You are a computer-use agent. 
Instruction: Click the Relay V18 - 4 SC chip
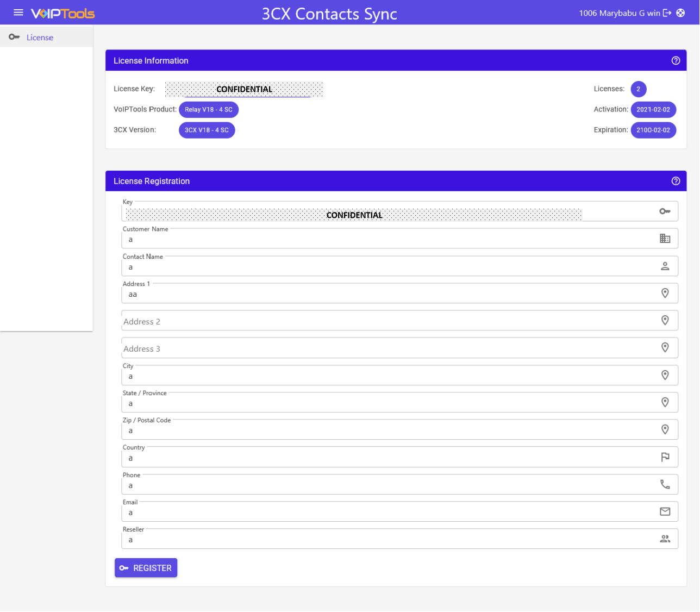click(x=209, y=109)
